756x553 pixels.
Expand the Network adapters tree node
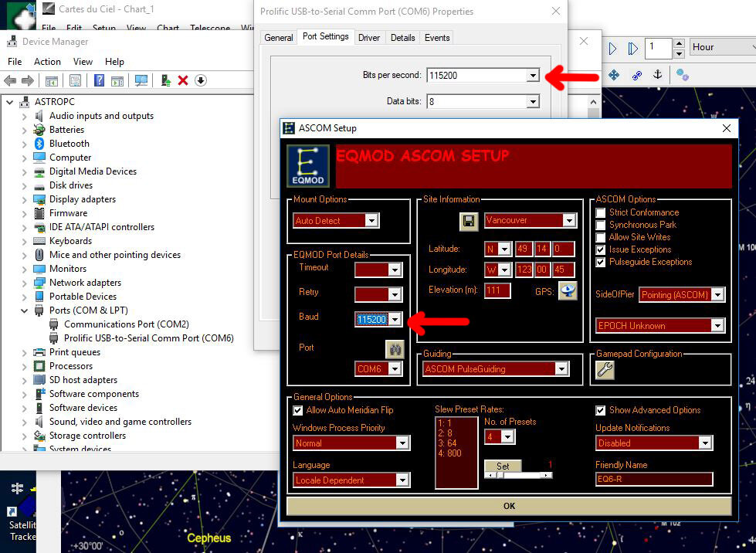pos(24,283)
